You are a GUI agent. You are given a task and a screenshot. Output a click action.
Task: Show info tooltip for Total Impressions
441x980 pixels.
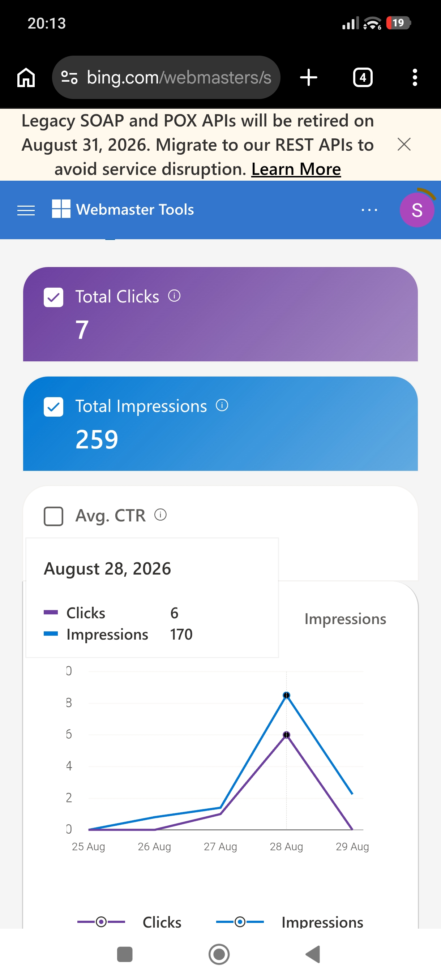pyautogui.click(x=222, y=405)
